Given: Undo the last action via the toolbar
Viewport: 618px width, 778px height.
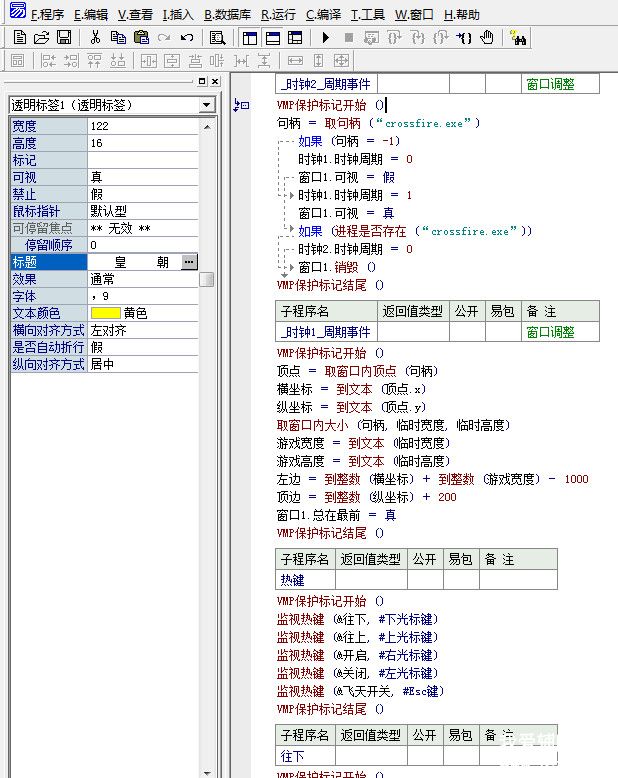Looking at the screenshot, I should (187, 38).
